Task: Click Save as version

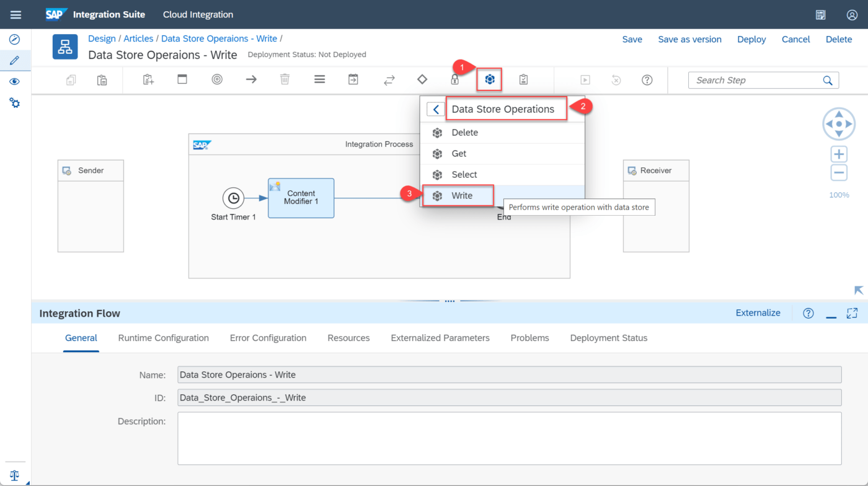Action: 690,39
